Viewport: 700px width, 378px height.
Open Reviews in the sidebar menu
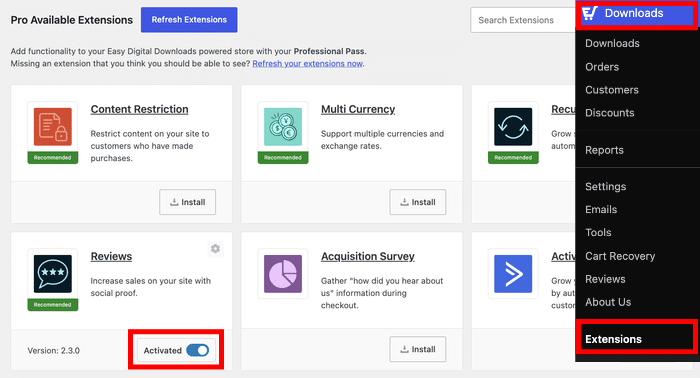[x=605, y=279]
